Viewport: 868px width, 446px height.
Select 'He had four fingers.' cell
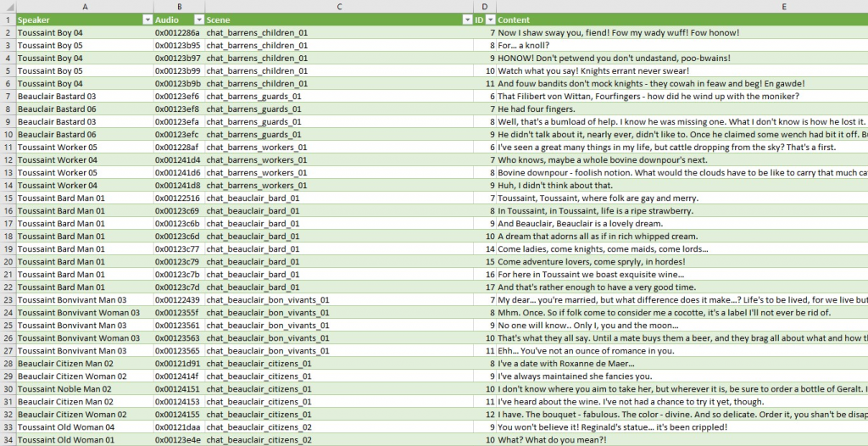pyautogui.click(x=682, y=109)
